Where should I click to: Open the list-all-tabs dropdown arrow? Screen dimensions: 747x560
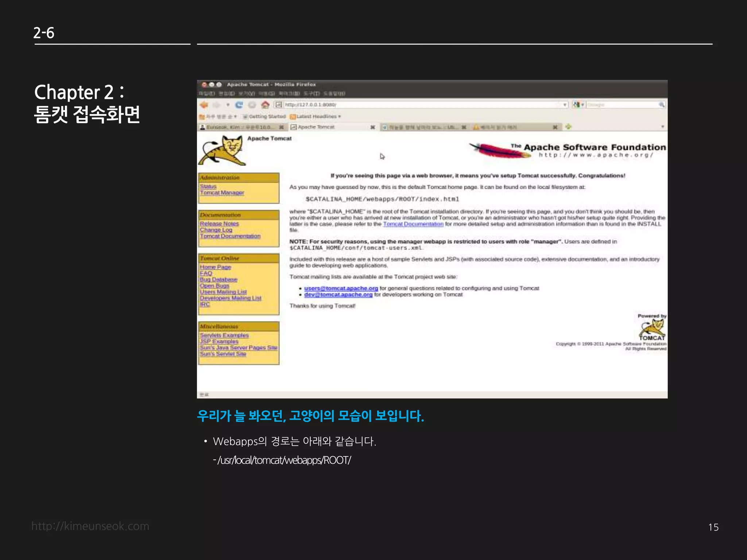tap(663, 127)
